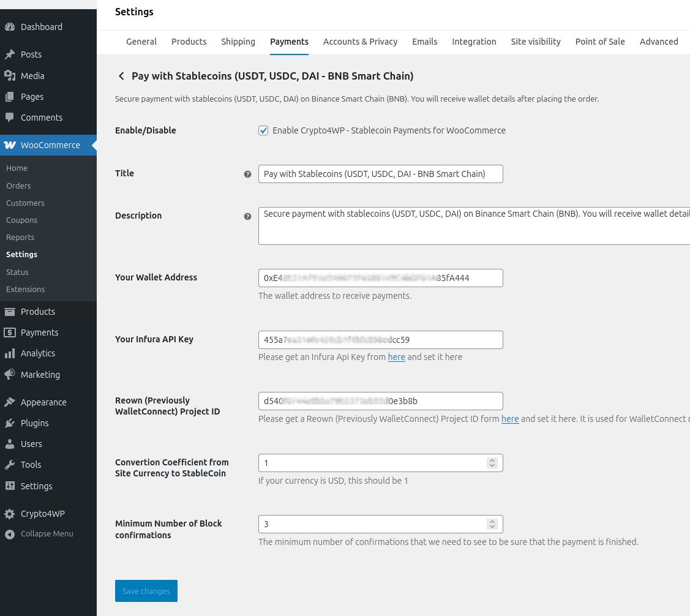Focus the Title text field
This screenshot has height=616, width=690.
pyautogui.click(x=381, y=174)
